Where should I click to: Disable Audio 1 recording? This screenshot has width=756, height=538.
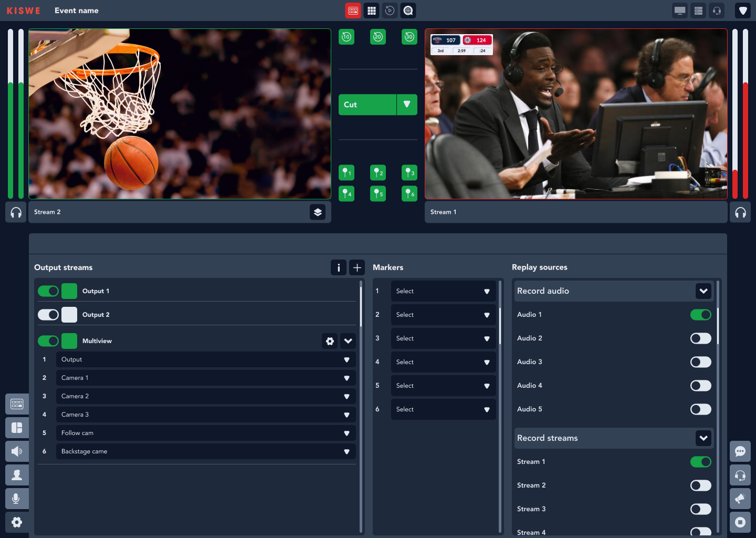(701, 315)
